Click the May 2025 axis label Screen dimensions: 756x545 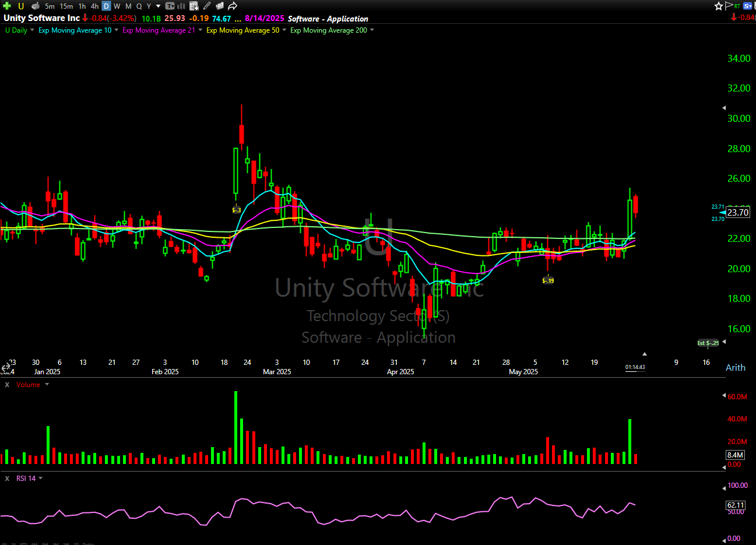click(x=523, y=372)
